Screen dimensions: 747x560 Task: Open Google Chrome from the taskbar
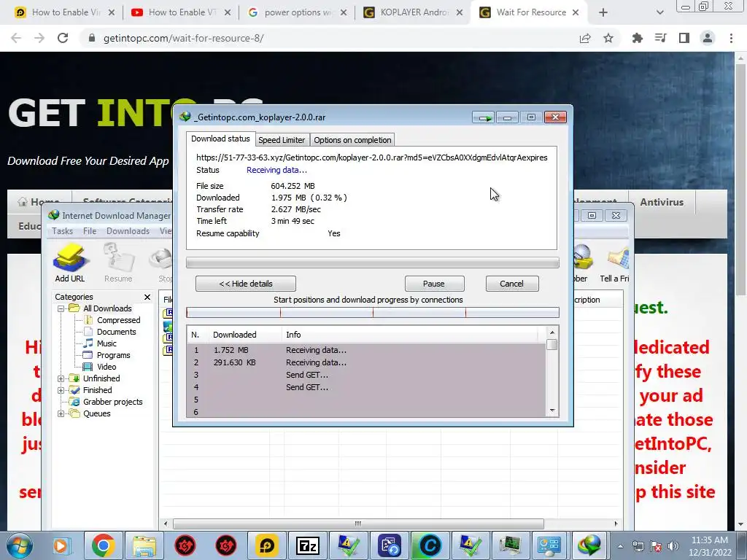pos(103,545)
